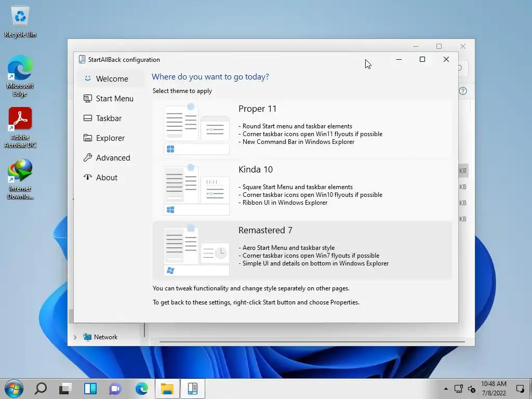Minimize the background Explorer window
Viewport: 532px width, 399px height.
coord(416,46)
